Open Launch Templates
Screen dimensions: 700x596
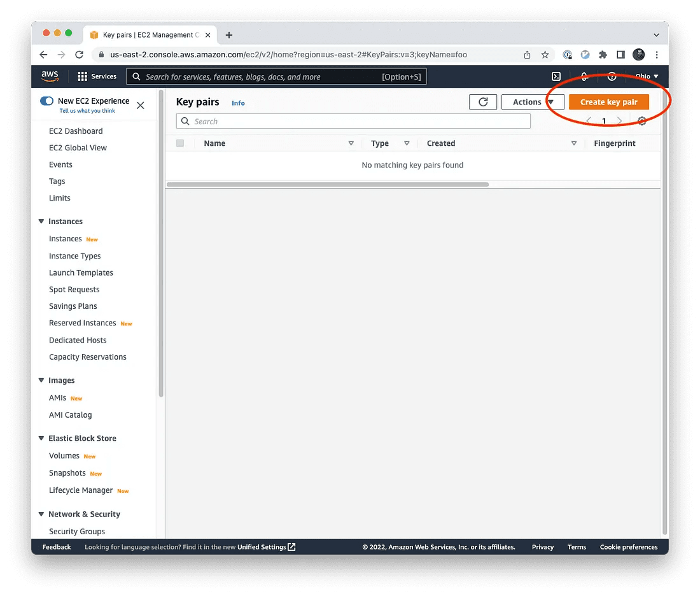pyautogui.click(x=81, y=273)
